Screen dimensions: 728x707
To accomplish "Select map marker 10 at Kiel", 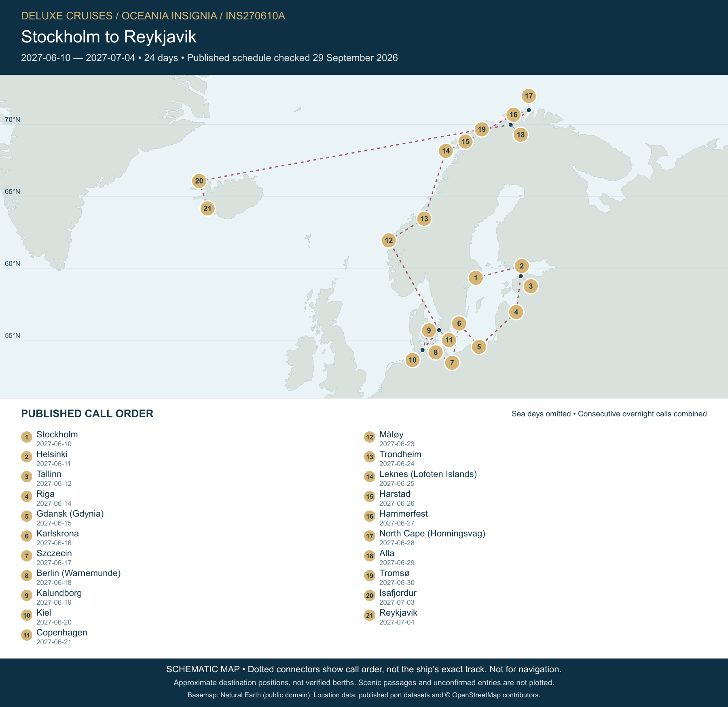I will [413, 360].
